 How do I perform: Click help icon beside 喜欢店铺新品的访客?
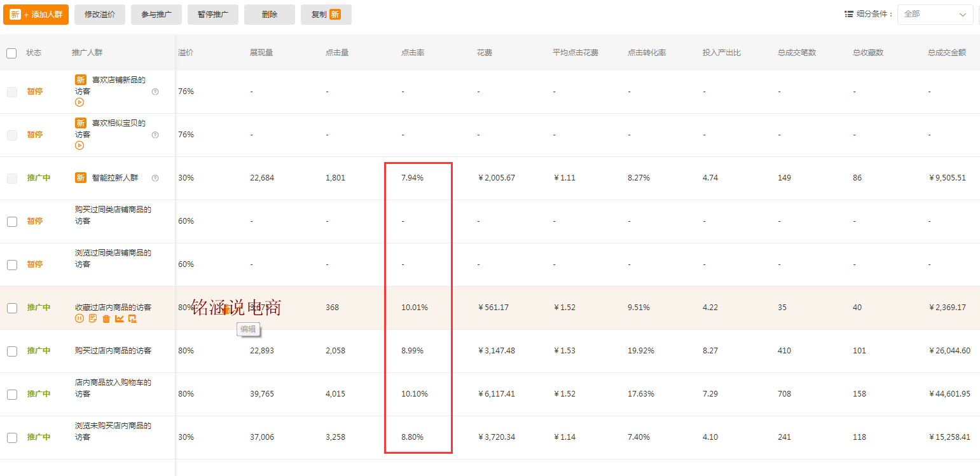click(x=155, y=92)
